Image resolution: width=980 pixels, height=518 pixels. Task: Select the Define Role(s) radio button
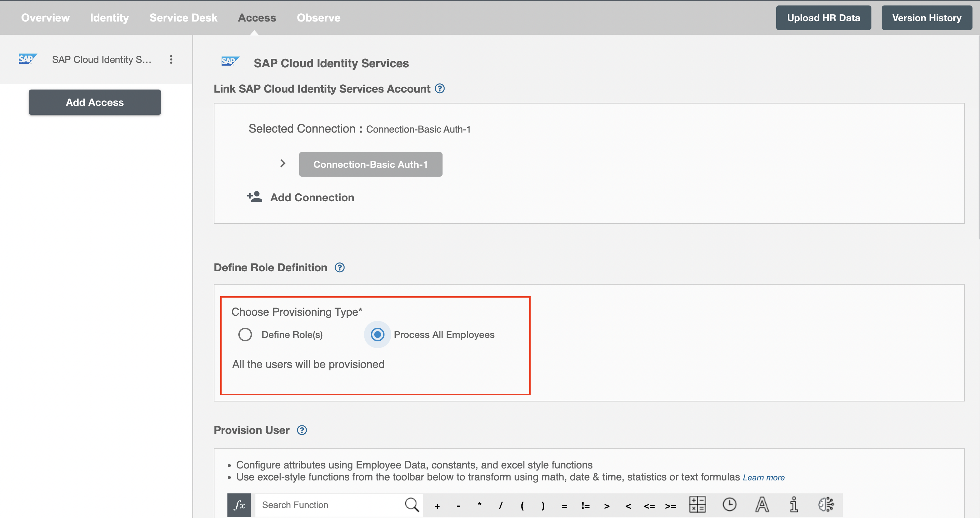[x=245, y=334]
